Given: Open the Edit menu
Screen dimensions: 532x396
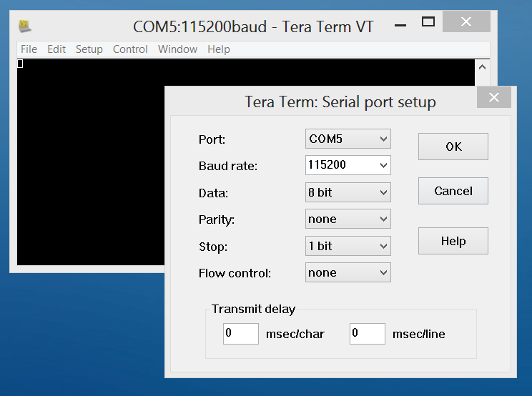Looking at the screenshot, I should click(56, 49).
